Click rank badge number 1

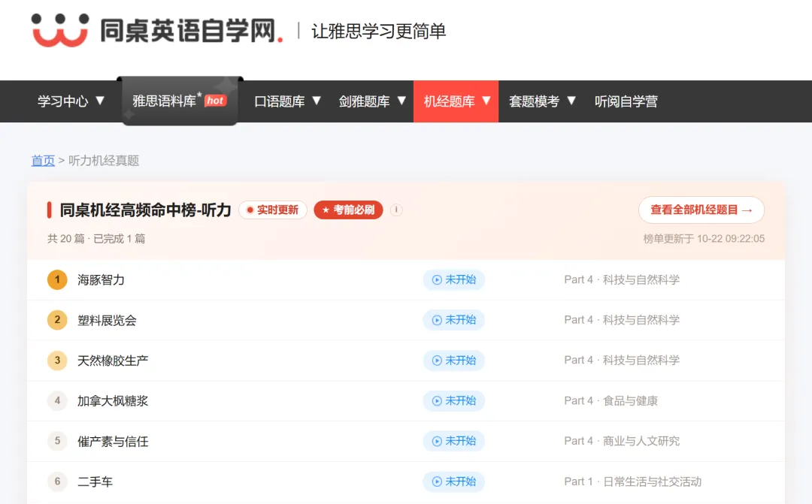tap(57, 280)
